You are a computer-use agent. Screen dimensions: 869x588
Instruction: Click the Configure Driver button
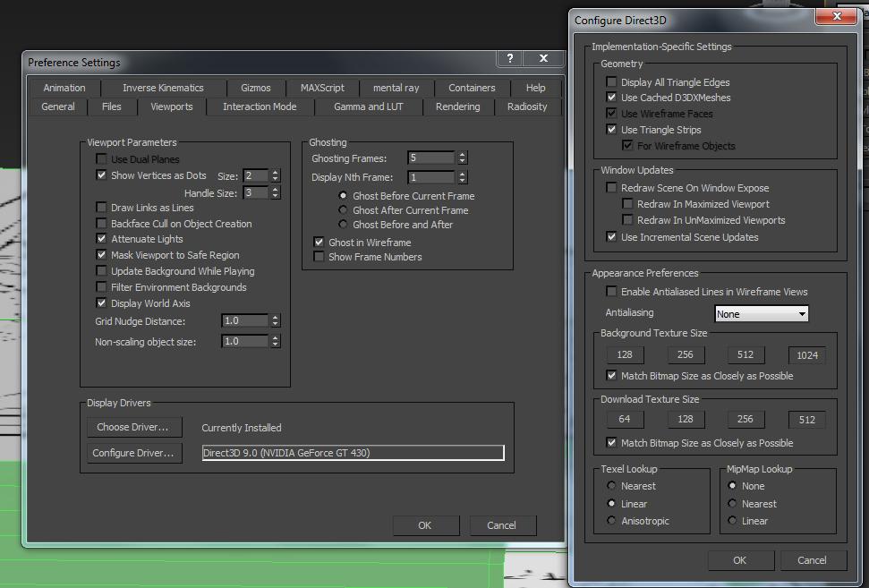pos(134,453)
